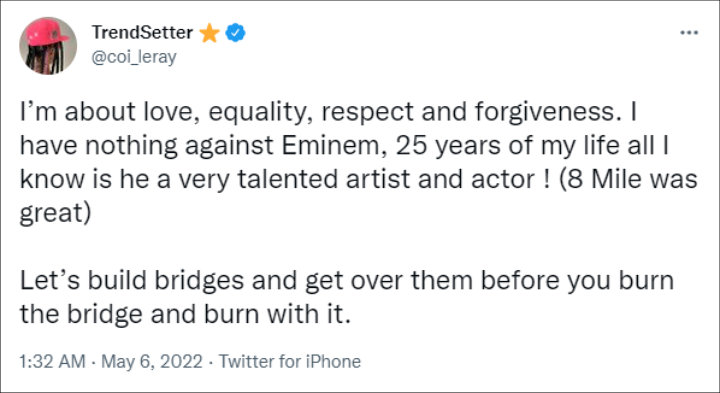The height and width of the screenshot is (393, 720).
Task: Open the TrendSetter display name profile
Action: tap(142, 33)
